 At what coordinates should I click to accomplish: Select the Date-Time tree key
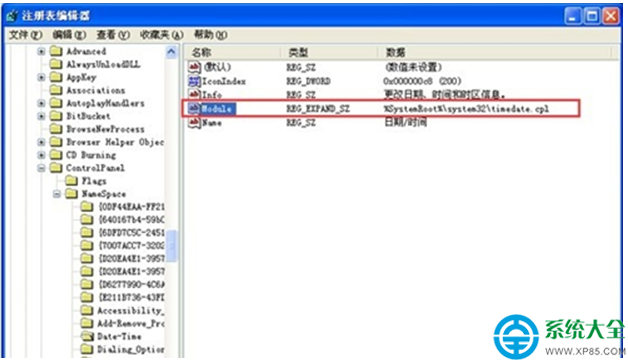coord(119,336)
